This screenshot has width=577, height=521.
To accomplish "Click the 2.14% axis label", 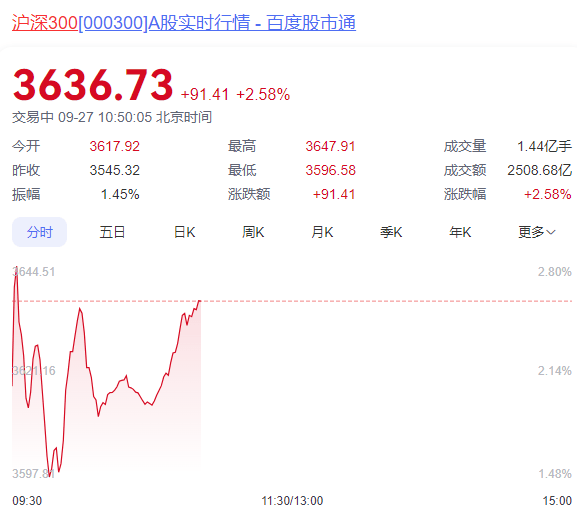I will click(x=555, y=371).
